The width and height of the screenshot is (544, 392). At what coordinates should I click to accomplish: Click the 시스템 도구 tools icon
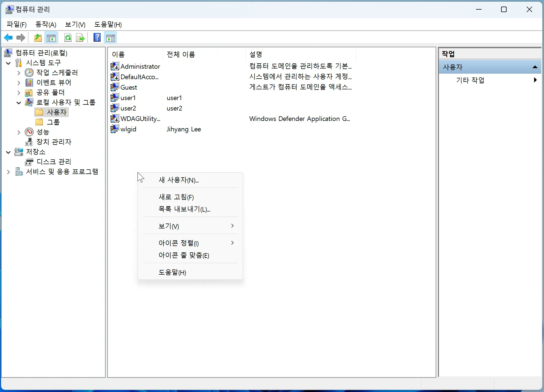pos(19,63)
